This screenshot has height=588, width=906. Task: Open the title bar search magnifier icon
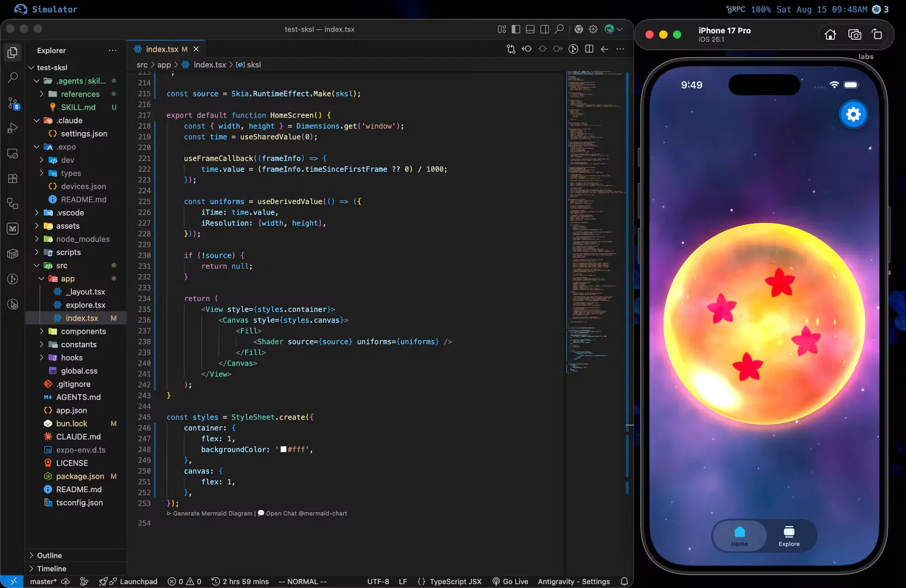(x=559, y=29)
